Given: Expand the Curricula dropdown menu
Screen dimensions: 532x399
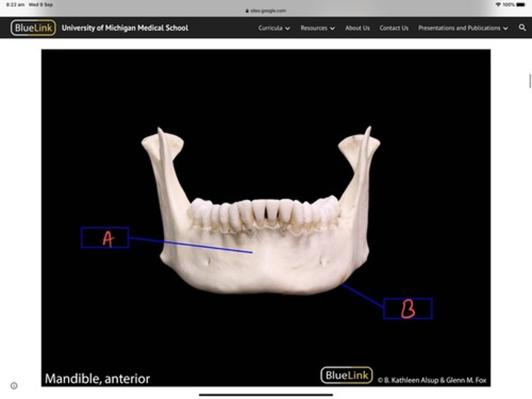Looking at the screenshot, I should pos(274,28).
